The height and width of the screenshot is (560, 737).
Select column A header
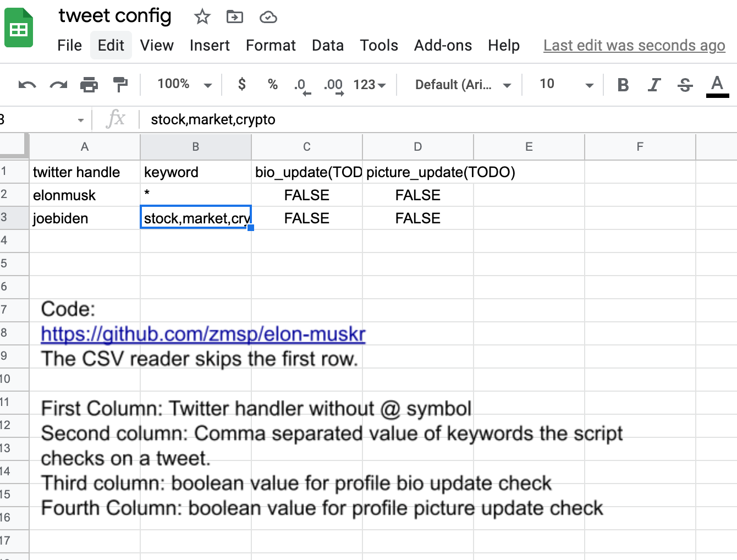(x=85, y=146)
